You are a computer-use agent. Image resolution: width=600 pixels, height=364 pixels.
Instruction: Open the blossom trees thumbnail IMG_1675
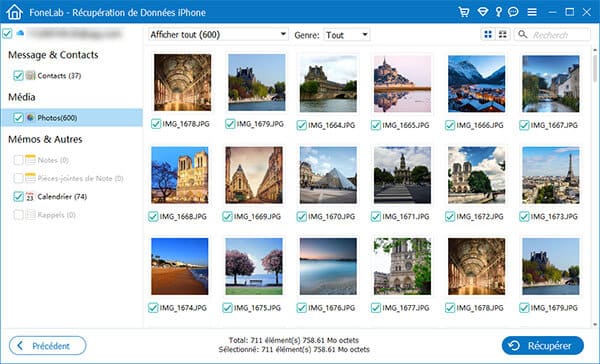pyautogui.click(x=254, y=266)
